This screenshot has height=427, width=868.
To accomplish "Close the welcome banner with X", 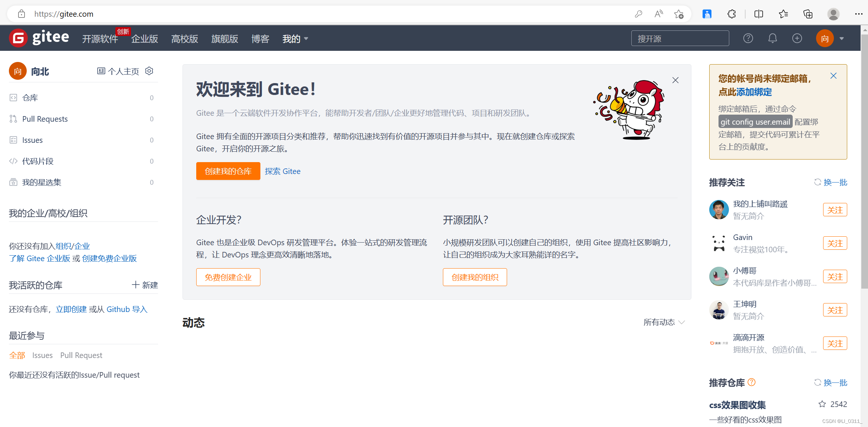I will (x=675, y=80).
